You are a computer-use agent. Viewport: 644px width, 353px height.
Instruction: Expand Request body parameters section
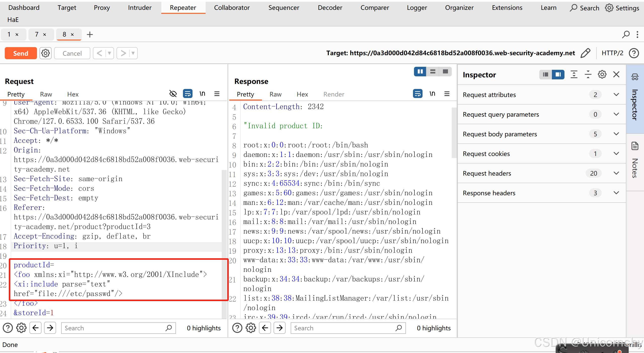click(x=616, y=134)
